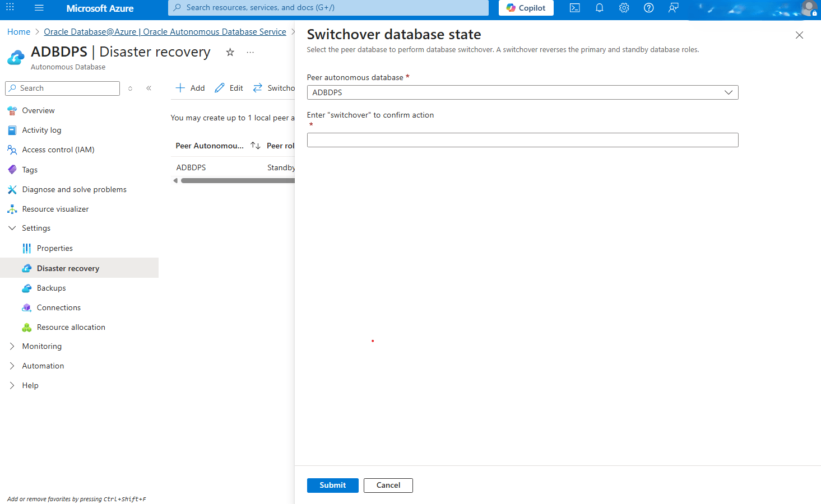Screen dimensions: 821x504
Task: Open the Connections settings page
Action: click(x=58, y=307)
